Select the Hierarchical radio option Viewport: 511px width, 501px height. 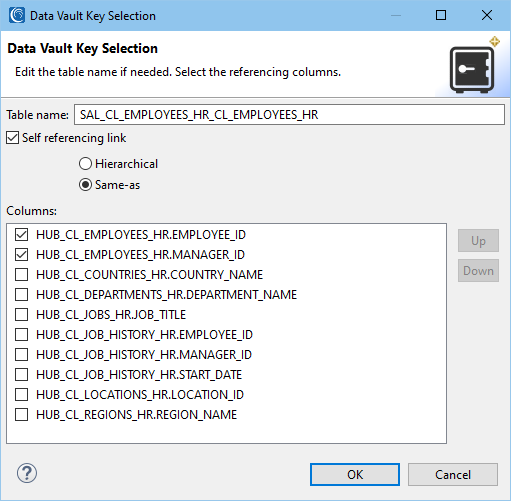click(85, 164)
